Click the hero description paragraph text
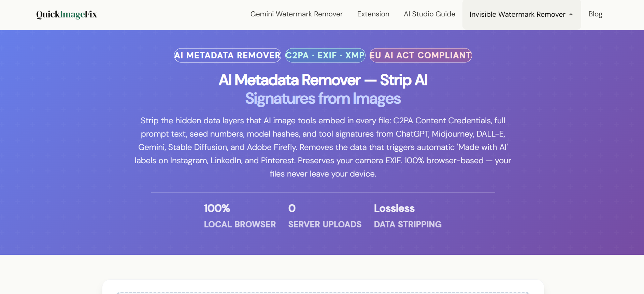This screenshot has height=294, width=644. (323, 147)
